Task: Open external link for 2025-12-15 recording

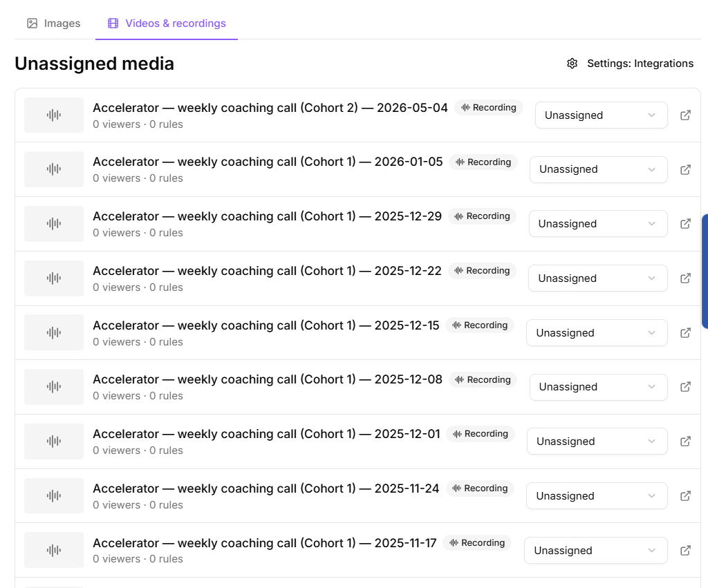Action: [x=685, y=333]
